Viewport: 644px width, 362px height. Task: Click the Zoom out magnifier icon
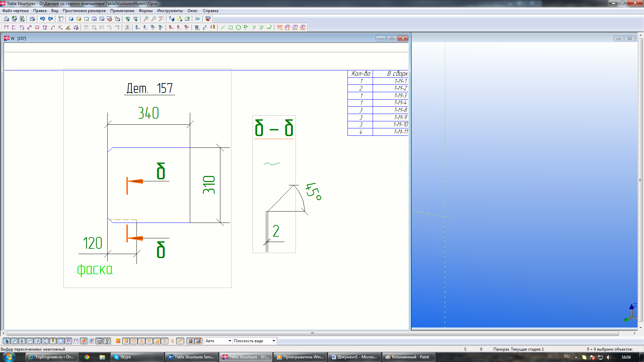[154, 19]
